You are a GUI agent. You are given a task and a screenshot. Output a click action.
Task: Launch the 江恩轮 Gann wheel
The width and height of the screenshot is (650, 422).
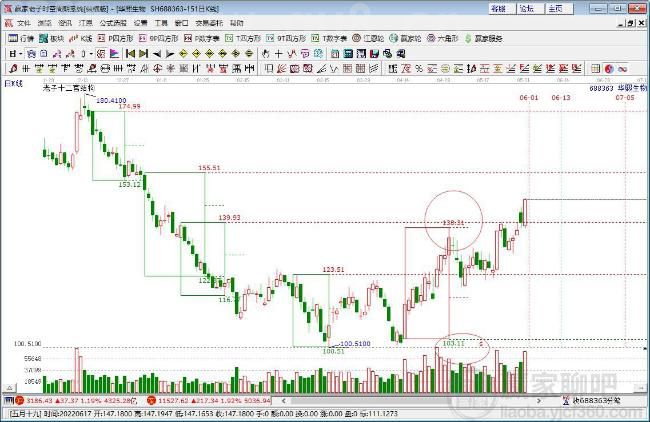pos(369,39)
